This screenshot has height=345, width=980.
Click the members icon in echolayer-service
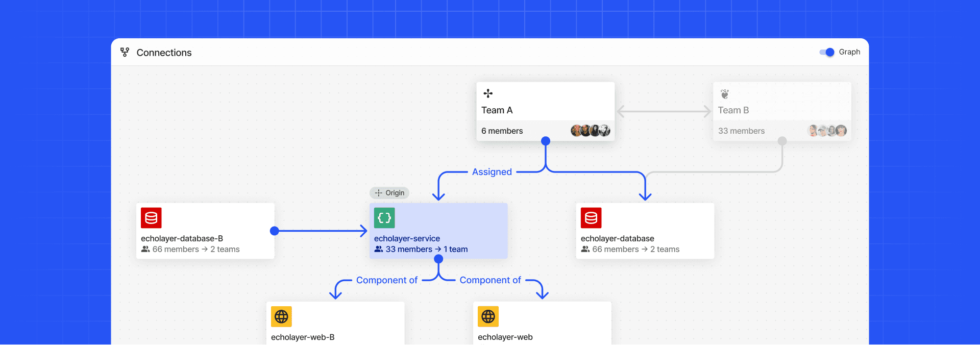pos(379,250)
